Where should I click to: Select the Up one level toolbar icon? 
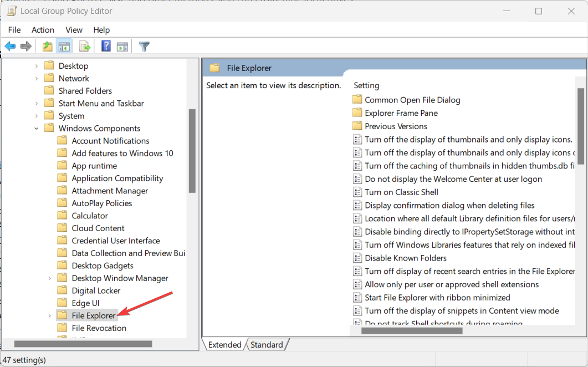(47, 46)
